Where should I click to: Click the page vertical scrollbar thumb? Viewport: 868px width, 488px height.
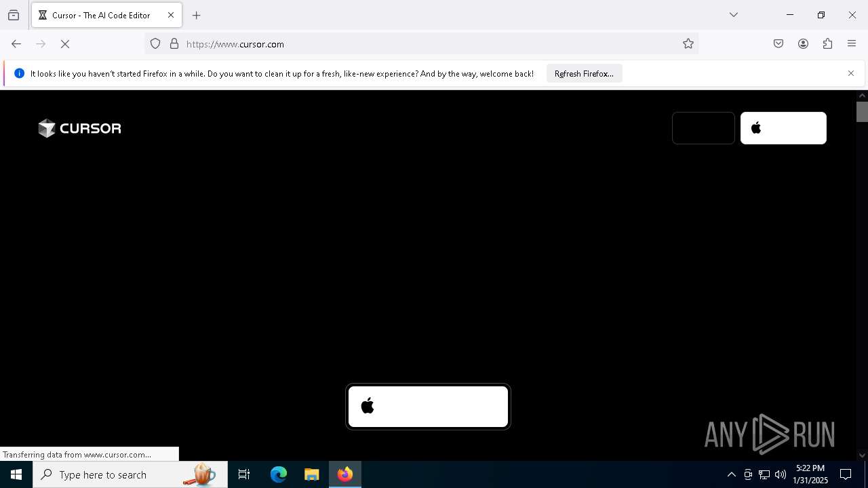pyautogui.click(x=862, y=111)
